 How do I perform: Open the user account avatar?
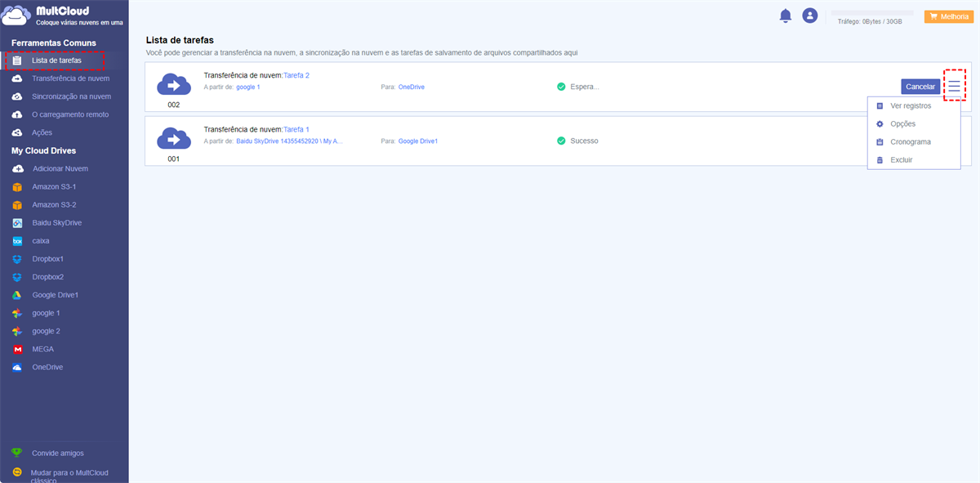pyautogui.click(x=809, y=16)
